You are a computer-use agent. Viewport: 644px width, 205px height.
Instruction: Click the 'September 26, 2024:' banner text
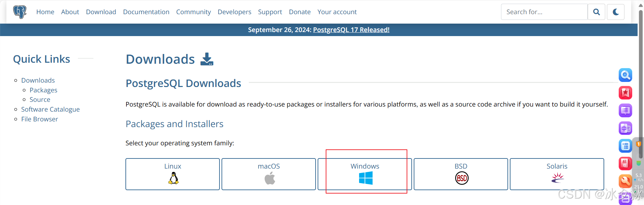pos(280,30)
